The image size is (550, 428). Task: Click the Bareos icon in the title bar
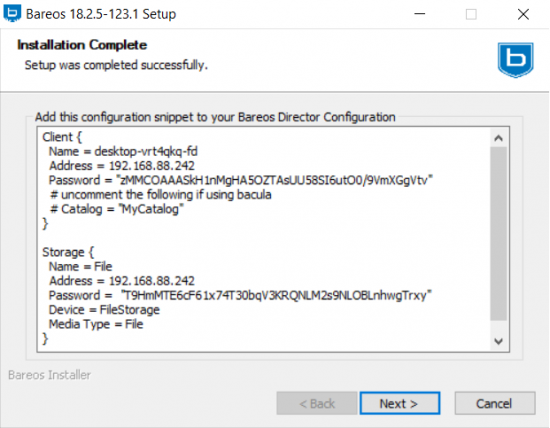(12, 13)
